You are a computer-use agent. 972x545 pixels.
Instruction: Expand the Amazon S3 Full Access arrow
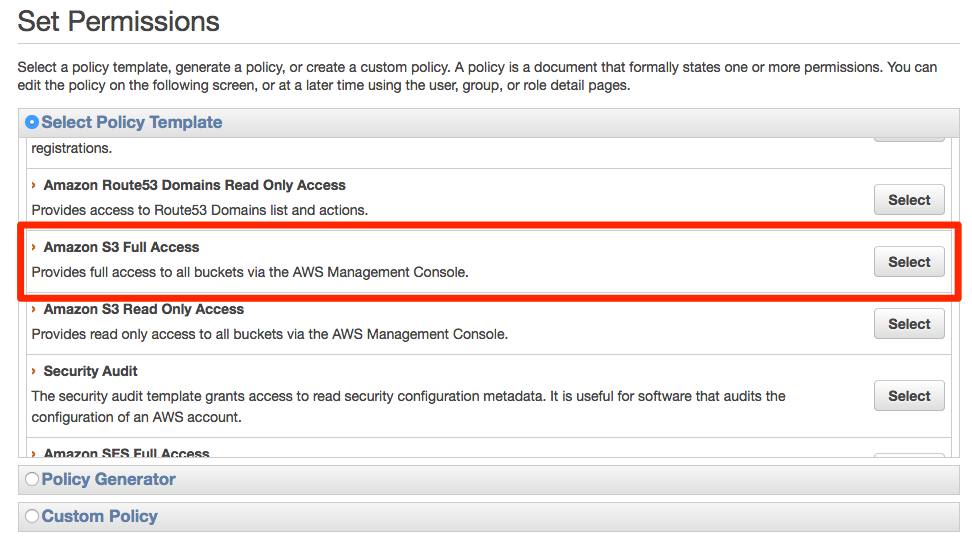coord(33,247)
